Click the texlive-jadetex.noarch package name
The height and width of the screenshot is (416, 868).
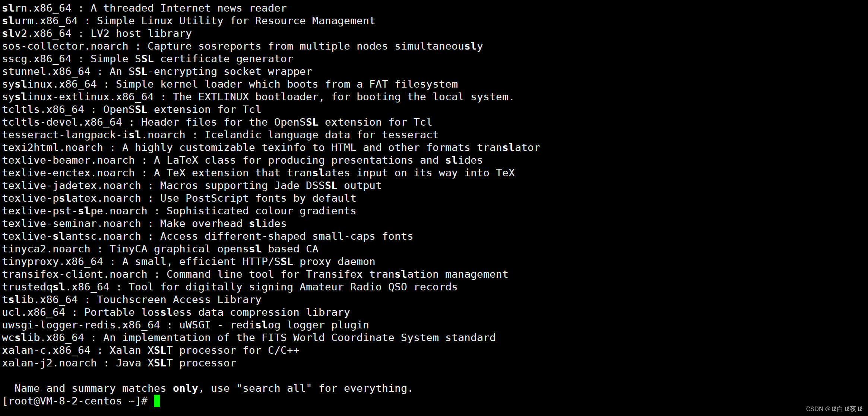pos(72,186)
